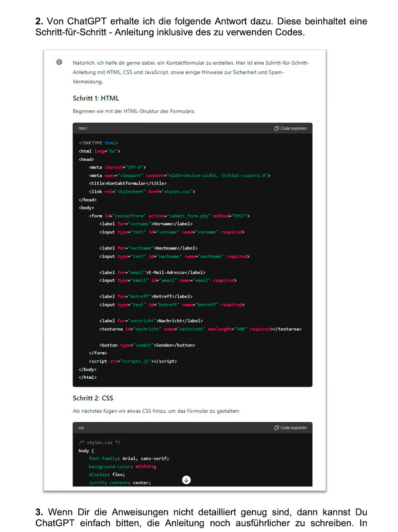
Task: Copy the css code block via Code kopieren
Action: click(290, 428)
